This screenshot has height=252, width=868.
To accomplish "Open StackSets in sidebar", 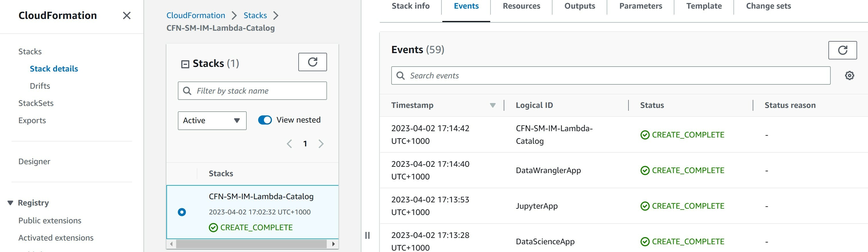I will point(36,103).
